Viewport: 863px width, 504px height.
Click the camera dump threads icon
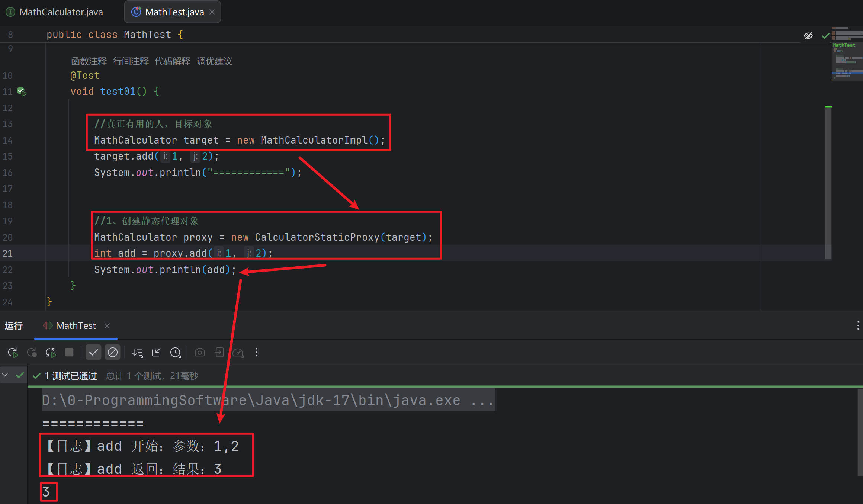tap(200, 352)
